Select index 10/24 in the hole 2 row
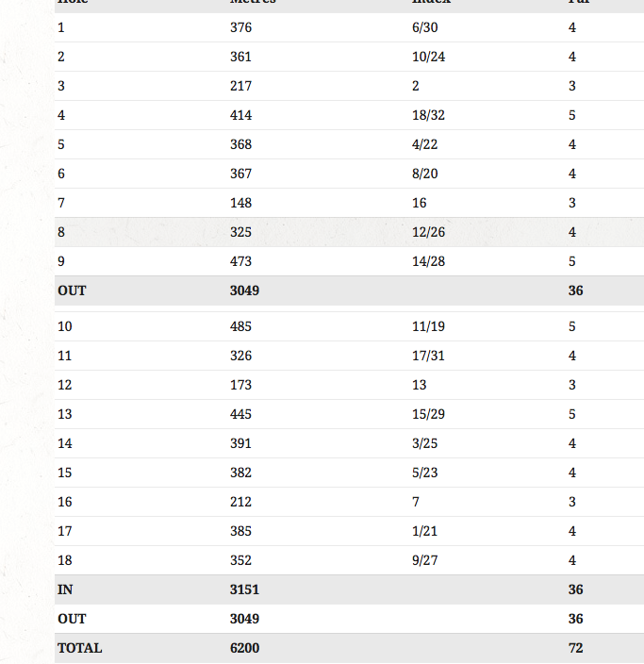 tap(428, 57)
